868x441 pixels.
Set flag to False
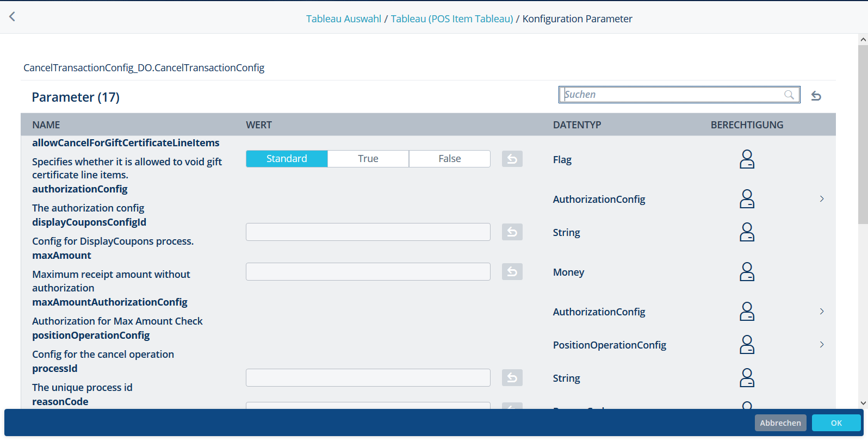[450, 159]
